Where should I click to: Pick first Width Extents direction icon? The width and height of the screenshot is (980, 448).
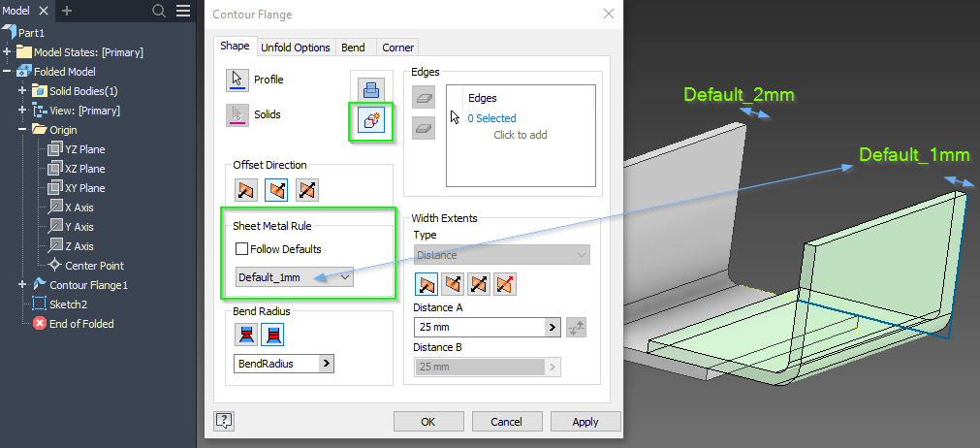pos(427,284)
